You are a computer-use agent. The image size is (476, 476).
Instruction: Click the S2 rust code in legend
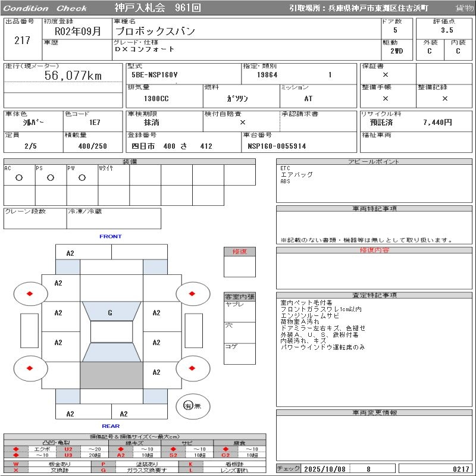point(173,455)
